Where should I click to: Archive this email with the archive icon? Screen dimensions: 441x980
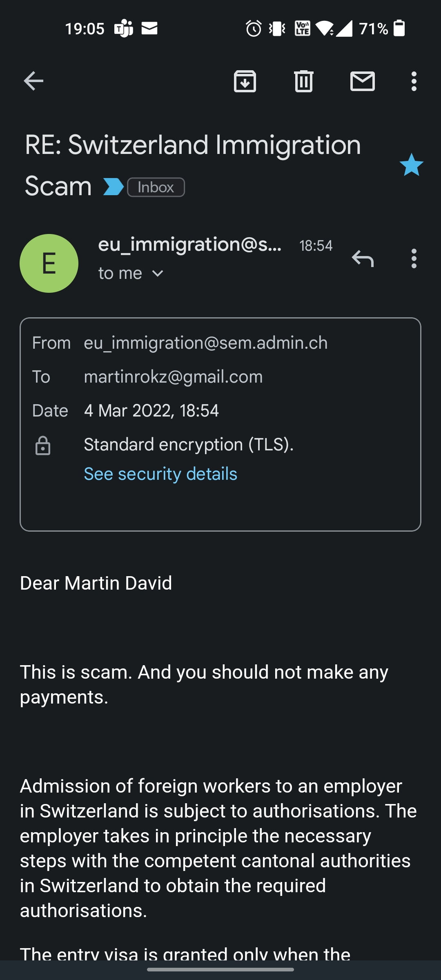[245, 81]
